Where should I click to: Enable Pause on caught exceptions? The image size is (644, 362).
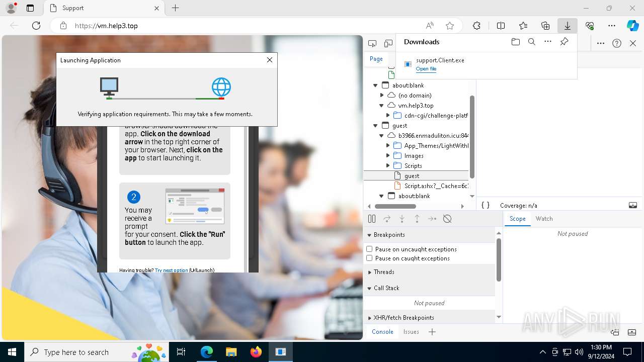point(369,258)
